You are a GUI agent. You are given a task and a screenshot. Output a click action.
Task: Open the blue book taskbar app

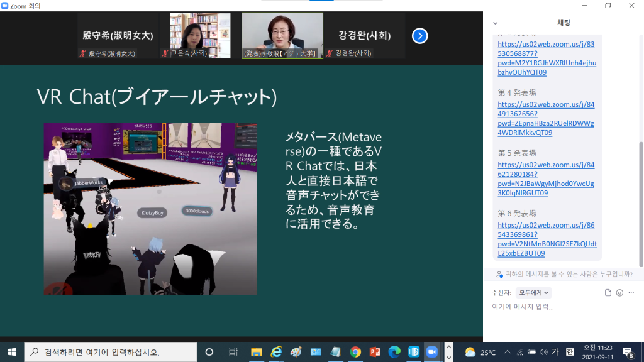pos(414,352)
